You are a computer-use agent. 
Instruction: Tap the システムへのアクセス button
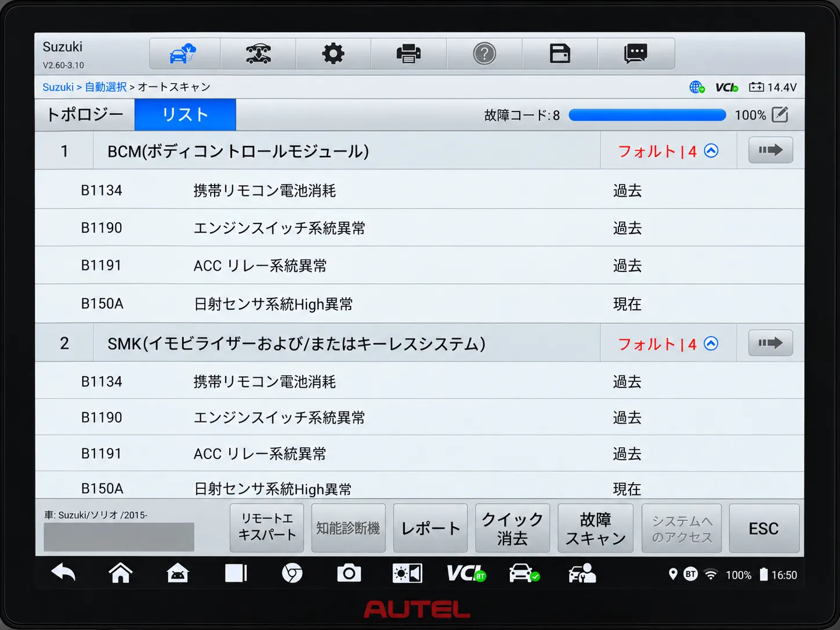(682, 528)
